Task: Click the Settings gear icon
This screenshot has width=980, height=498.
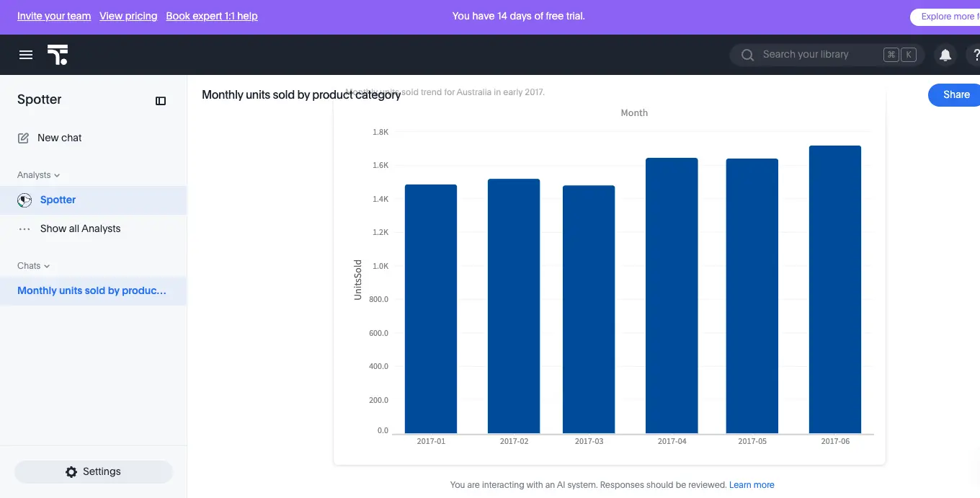Action: [71, 472]
